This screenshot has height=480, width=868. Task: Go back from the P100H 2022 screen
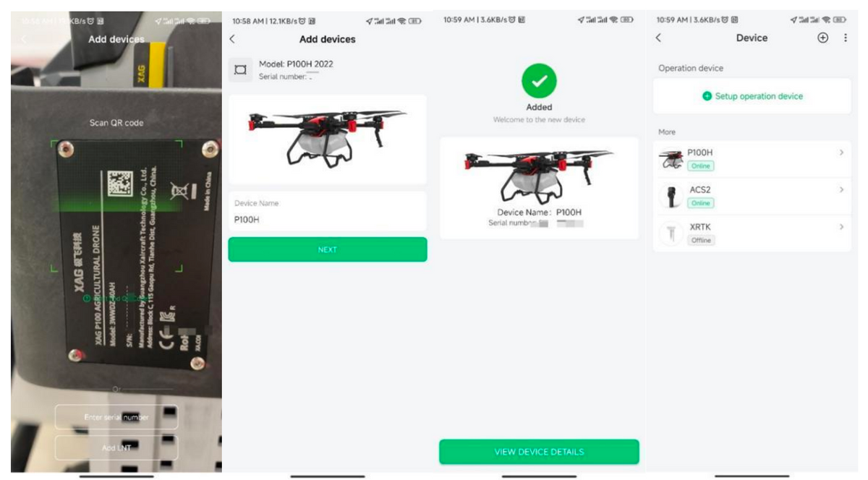click(232, 39)
